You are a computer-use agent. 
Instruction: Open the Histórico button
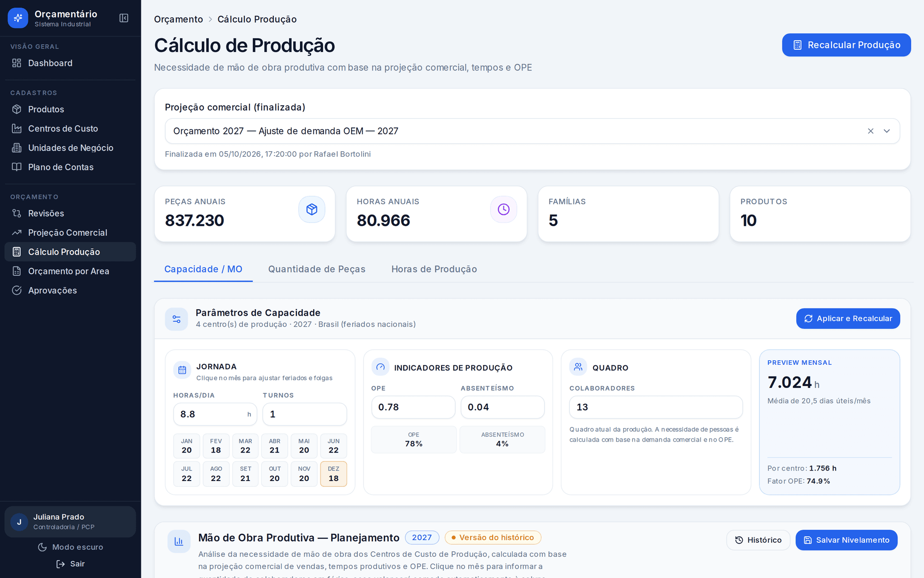(x=758, y=540)
